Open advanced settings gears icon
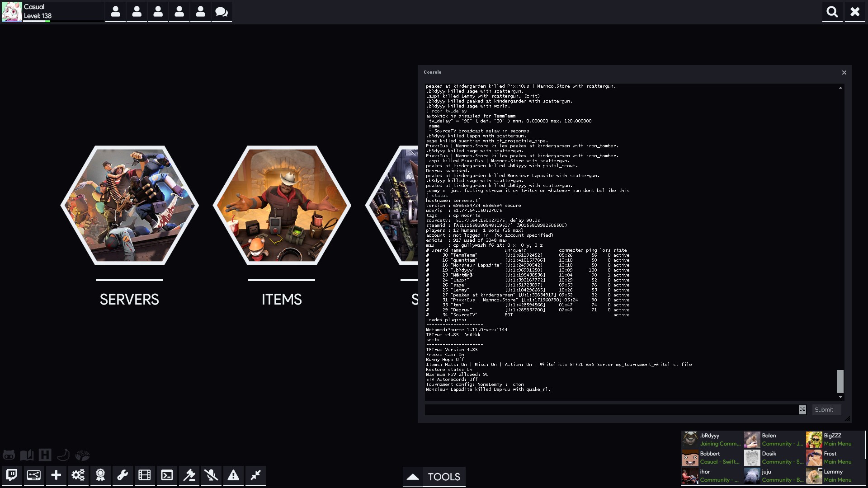This screenshot has width=868, height=488. point(78,475)
